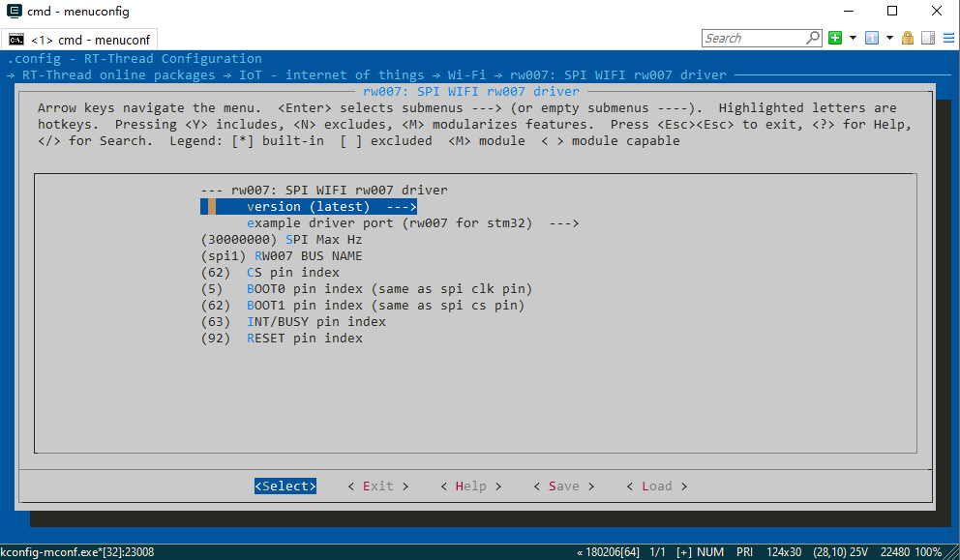
Task: Click the active console number icon
Action: pos(872,39)
